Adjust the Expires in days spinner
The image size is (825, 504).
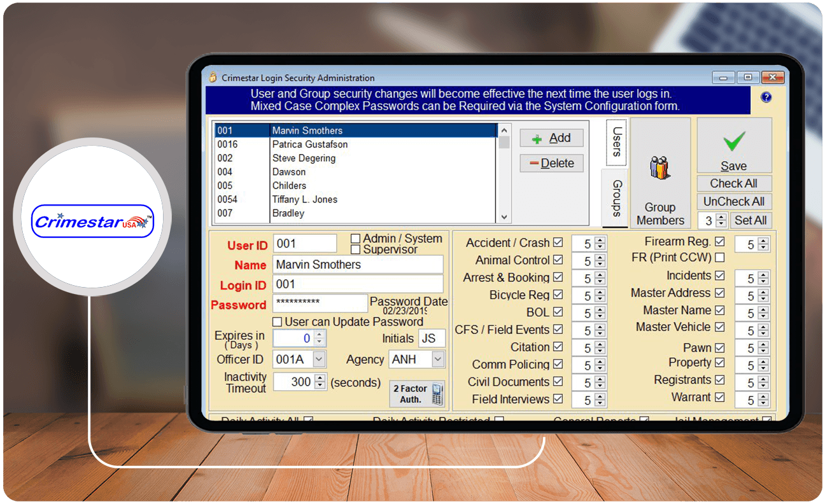(320, 339)
